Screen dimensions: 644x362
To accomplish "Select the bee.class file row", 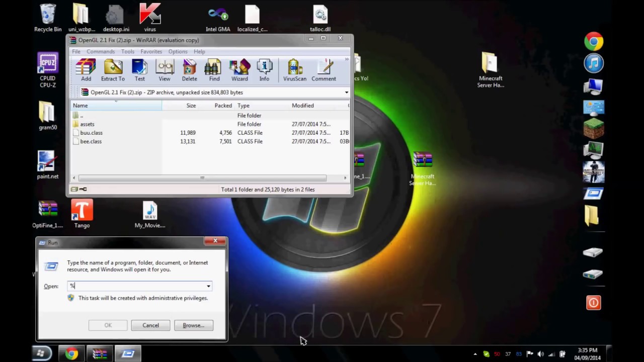I will pyautogui.click(x=210, y=141).
